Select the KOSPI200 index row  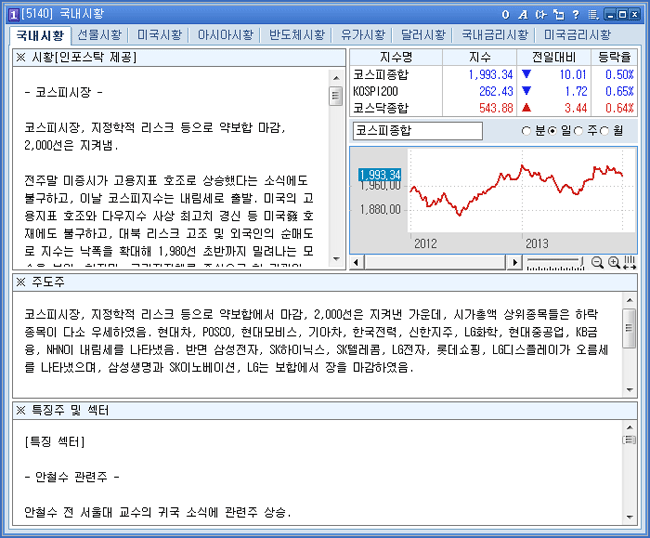click(x=376, y=91)
